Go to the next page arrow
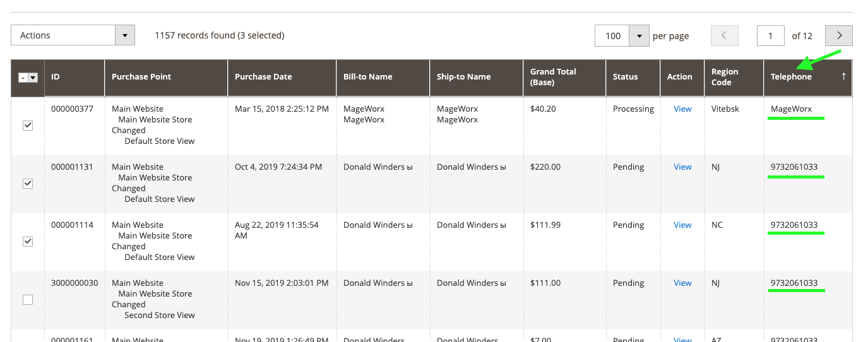 [839, 36]
